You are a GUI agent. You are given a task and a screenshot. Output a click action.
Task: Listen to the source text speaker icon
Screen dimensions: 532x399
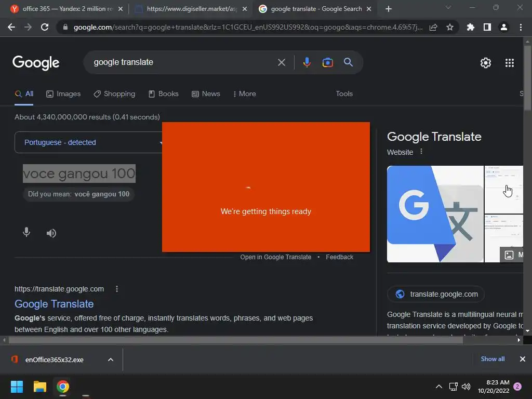coord(51,233)
